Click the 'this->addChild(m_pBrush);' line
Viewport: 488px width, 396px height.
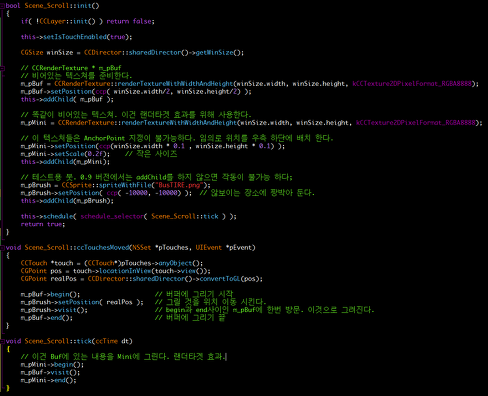[67, 201]
